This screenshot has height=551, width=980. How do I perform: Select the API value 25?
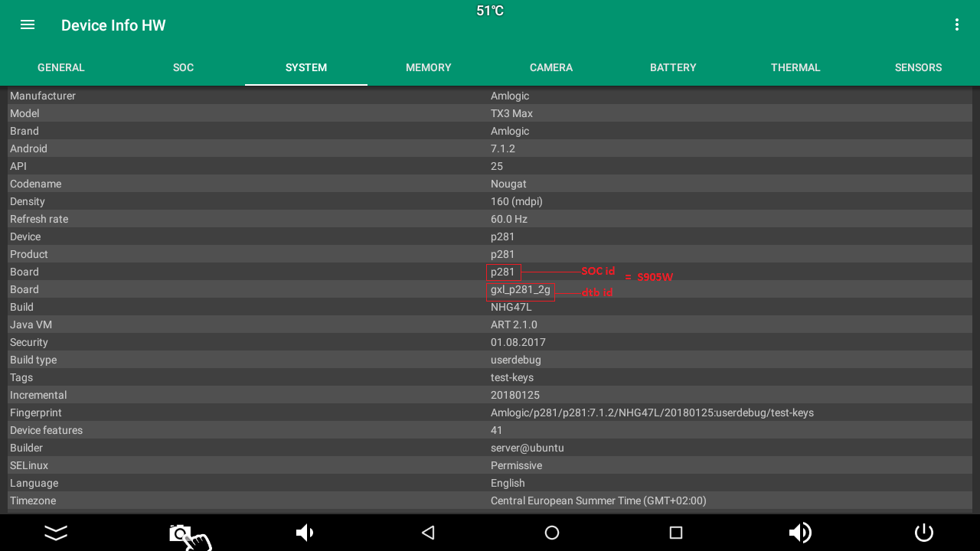(497, 166)
